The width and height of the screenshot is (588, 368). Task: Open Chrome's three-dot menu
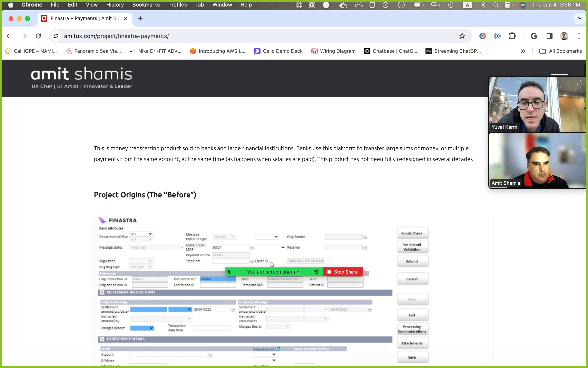(579, 36)
